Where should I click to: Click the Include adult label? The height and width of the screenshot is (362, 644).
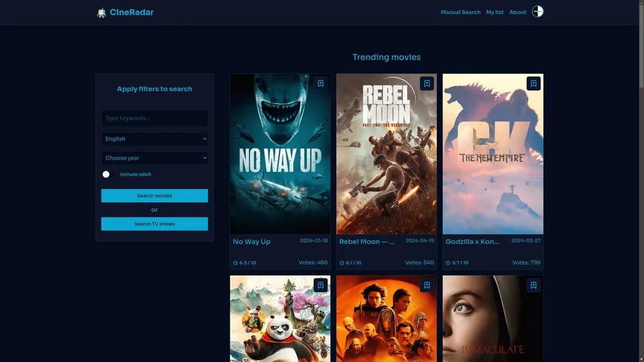coord(136,174)
